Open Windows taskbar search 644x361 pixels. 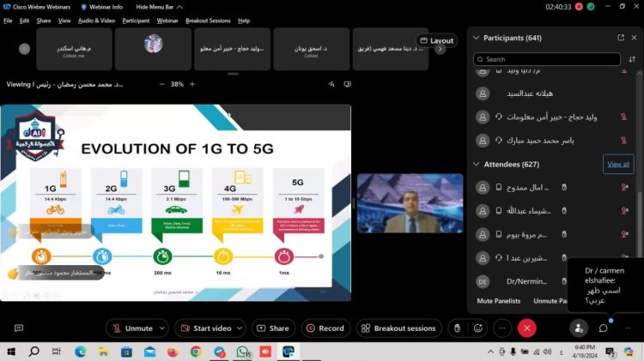click(x=34, y=352)
